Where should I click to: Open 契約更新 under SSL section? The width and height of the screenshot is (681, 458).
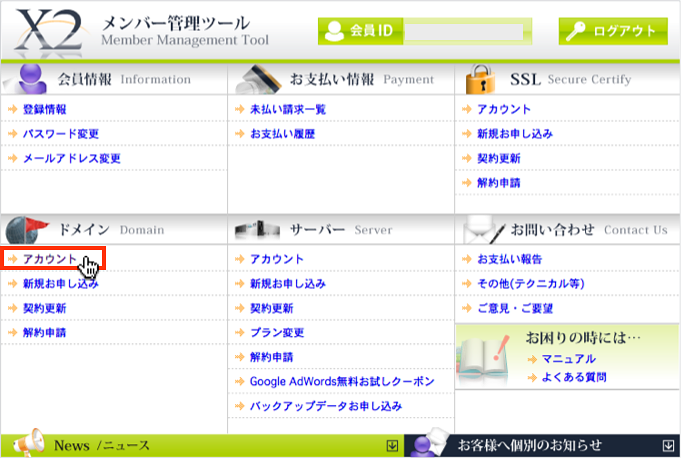click(x=499, y=158)
